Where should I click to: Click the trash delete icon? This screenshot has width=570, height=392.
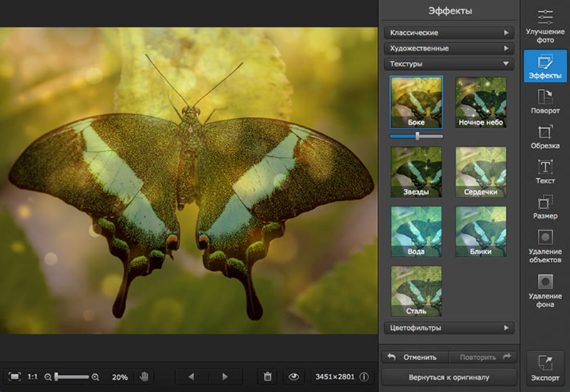click(267, 376)
